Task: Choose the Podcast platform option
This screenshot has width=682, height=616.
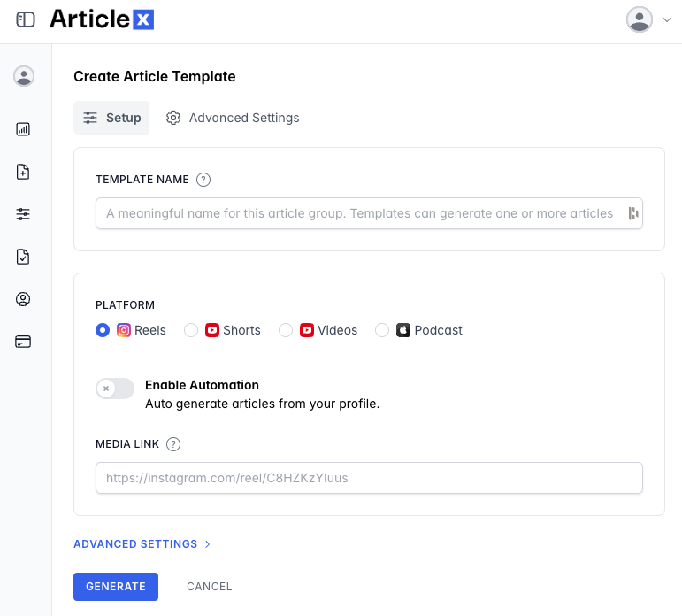Action: 382,330
